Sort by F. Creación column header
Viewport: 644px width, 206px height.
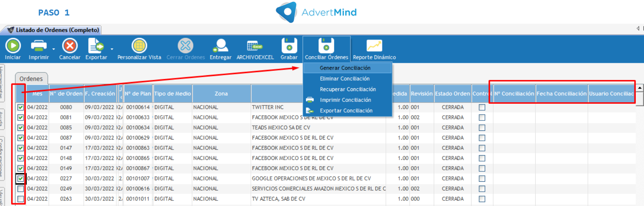coord(100,94)
